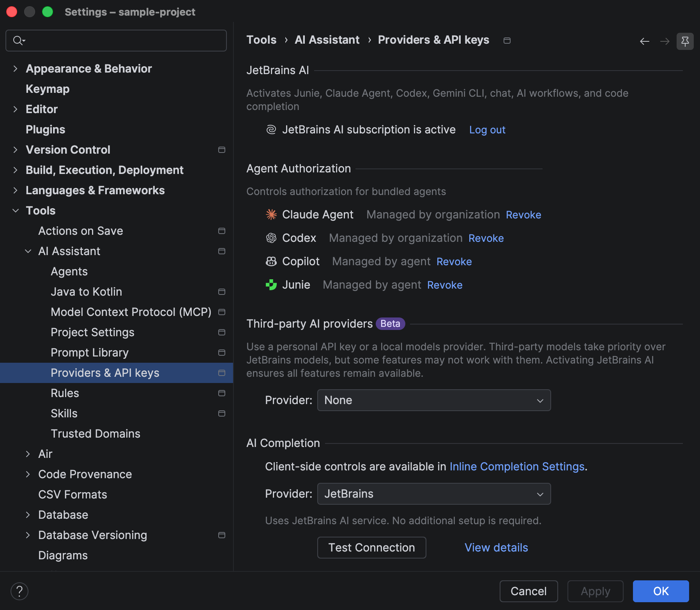Viewport: 700px width, 610px height.
Task: Open the third-party Provider dropdown set to None
Action: [434, 400]
